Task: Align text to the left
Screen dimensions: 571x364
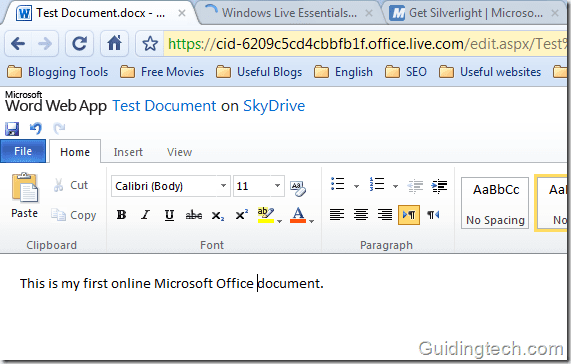Action: pos(337,215)
